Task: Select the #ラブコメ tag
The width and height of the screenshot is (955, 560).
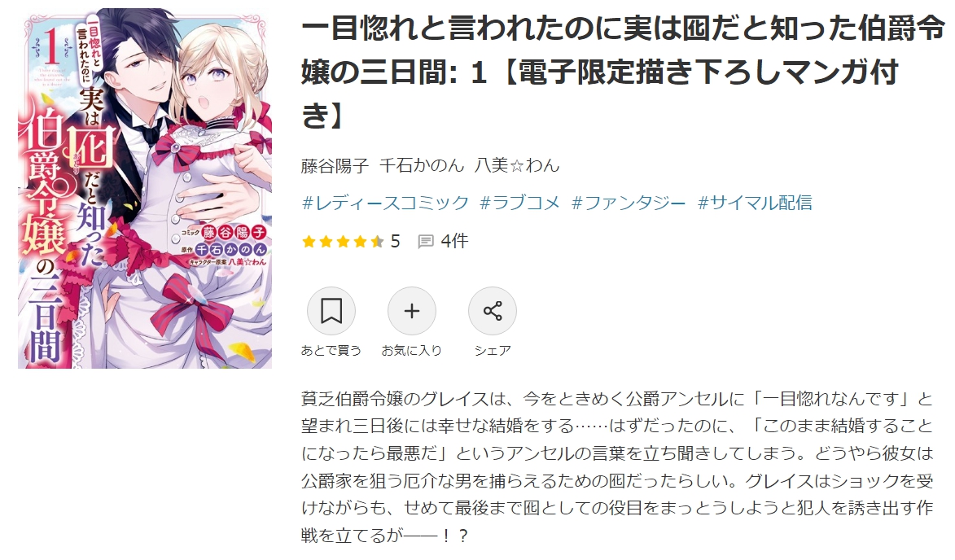Action: [519, 203]
